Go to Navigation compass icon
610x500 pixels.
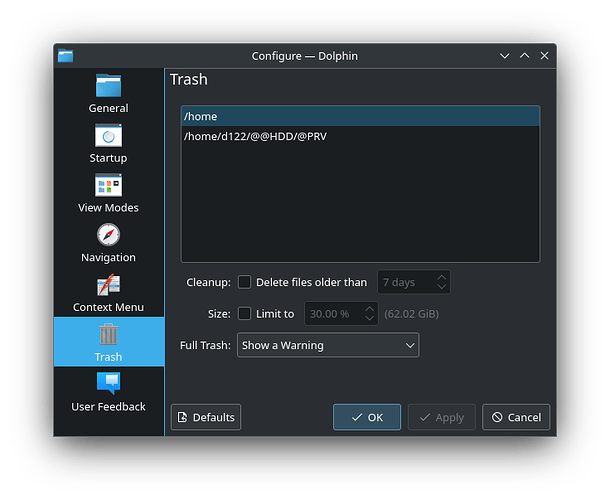coord(108,235)
